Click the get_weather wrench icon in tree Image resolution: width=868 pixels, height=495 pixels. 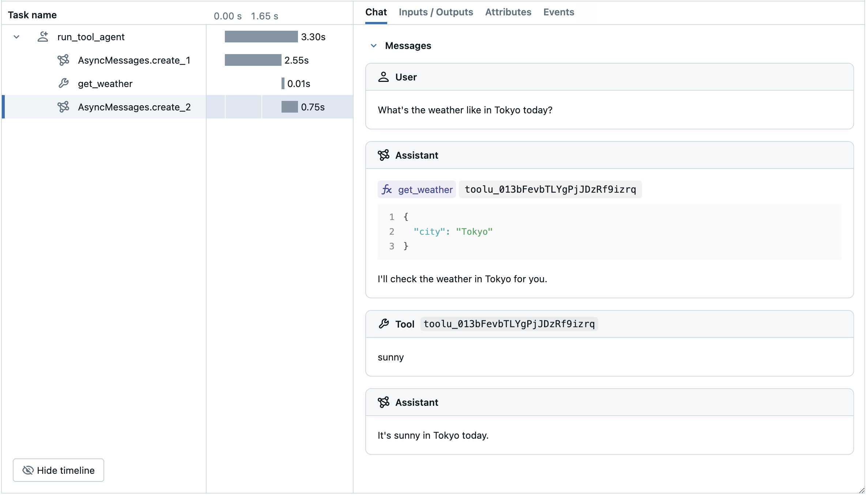click(63, 83)
